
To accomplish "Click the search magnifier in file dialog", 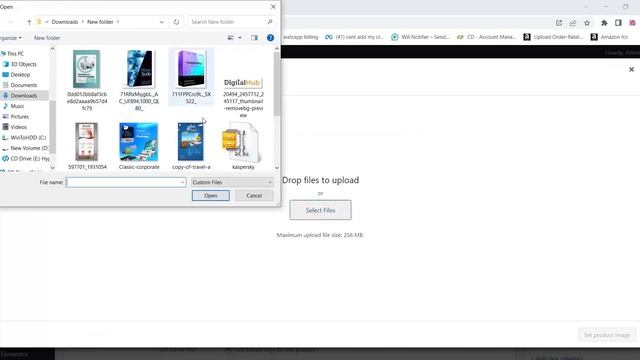I will [x=270, y=22].
